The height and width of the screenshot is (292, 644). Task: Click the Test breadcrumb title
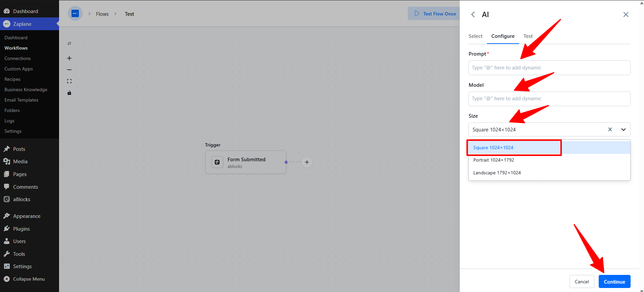(130, 14)
